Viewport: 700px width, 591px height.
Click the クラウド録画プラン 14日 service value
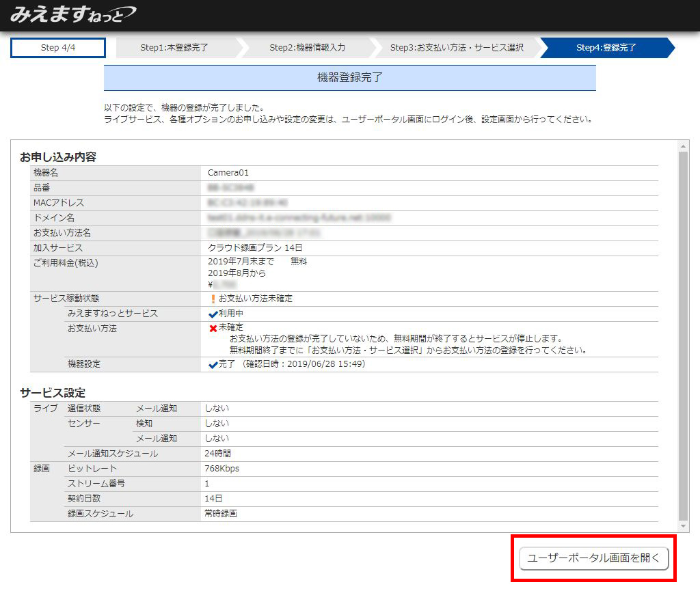[x=254, y=248]
